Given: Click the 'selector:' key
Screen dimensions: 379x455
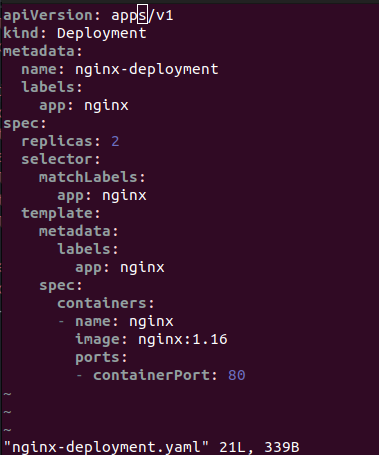Looking at the screenshot, I should click(x=61, y=159).
